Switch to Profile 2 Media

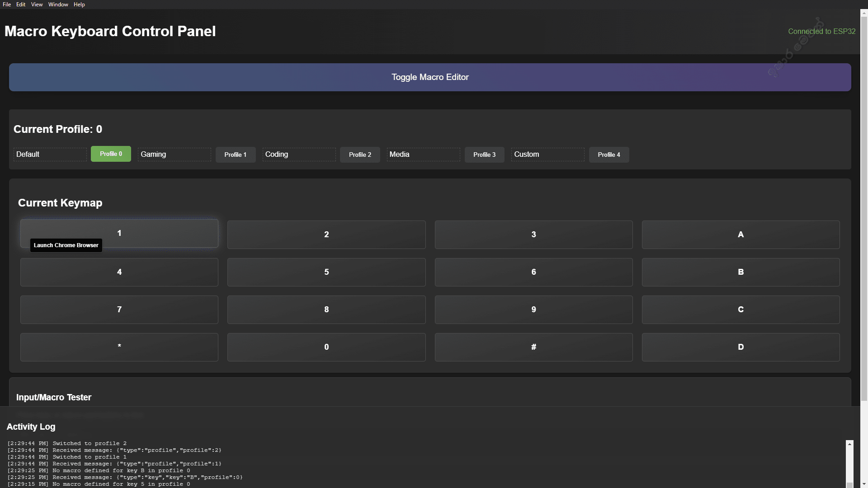pyautogui.click(x=360, y=155)
